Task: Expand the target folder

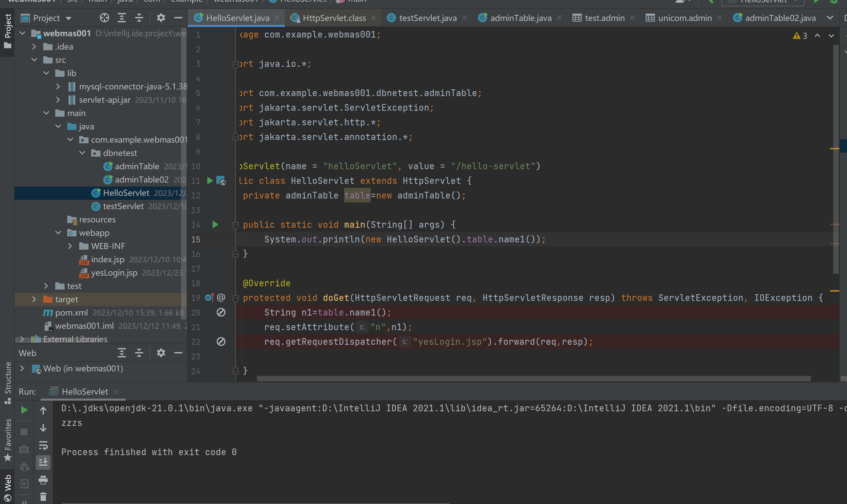Action: click(34, 299)
